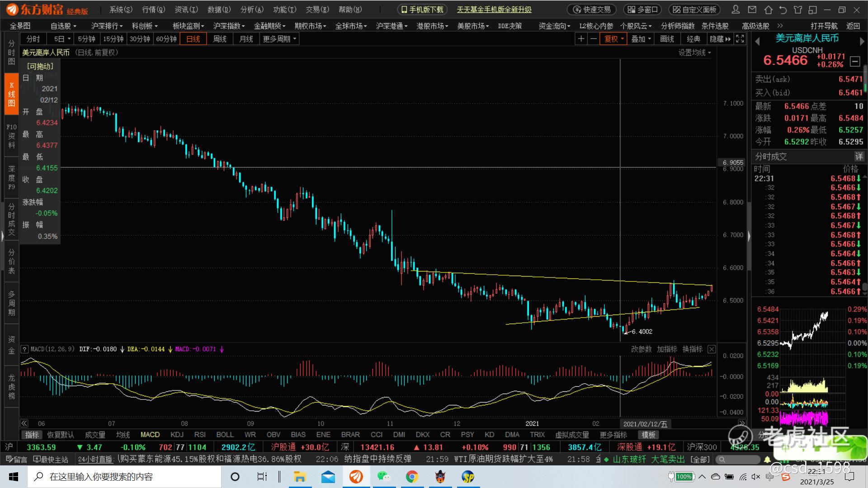Open 天天基金手机版全新升级 link
This screenshot has width=868, height=488.
(494, 9)
